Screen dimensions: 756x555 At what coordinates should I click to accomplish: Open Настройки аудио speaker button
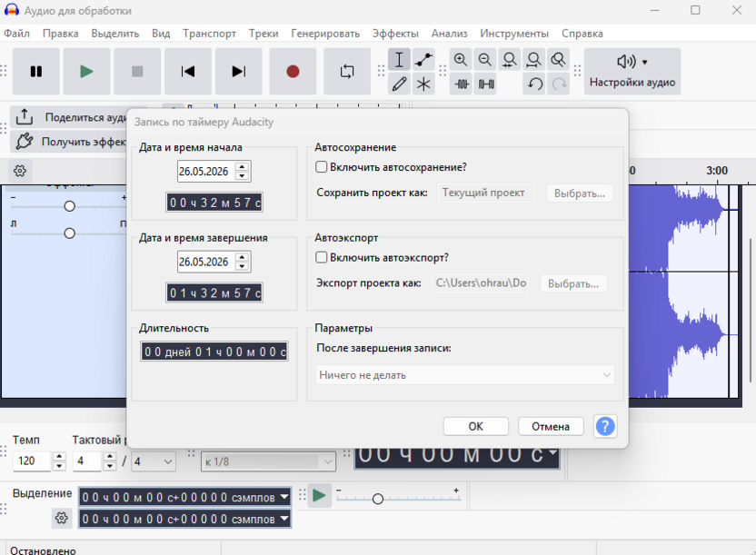point(632,71)
